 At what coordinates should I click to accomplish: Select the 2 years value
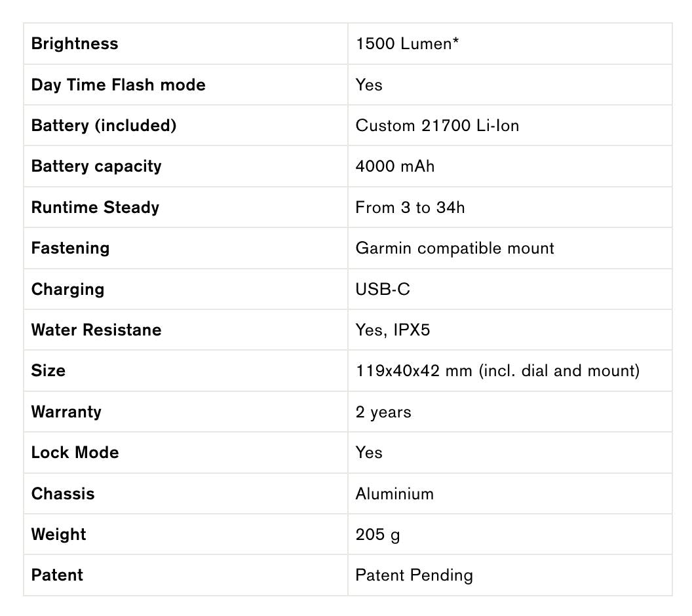click(383, 412)
